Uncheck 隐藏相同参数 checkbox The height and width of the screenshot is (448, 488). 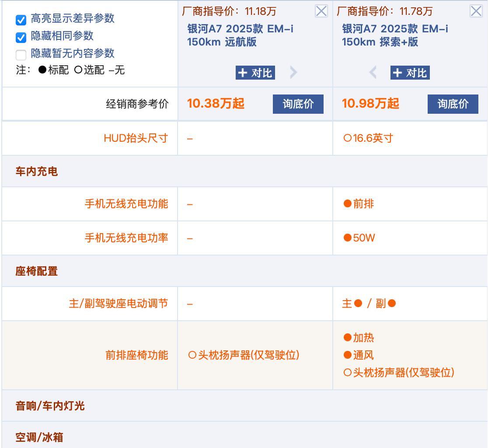(x=21, y=38)
